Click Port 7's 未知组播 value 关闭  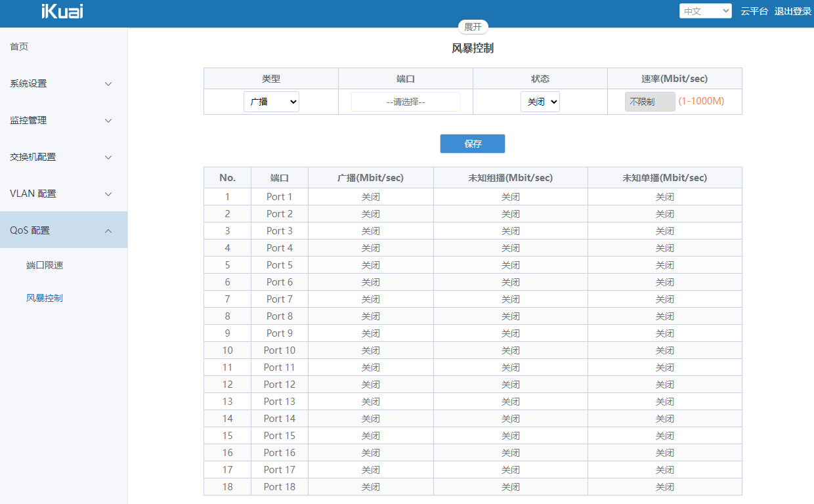pyautogui.click(x=511, y=299)
